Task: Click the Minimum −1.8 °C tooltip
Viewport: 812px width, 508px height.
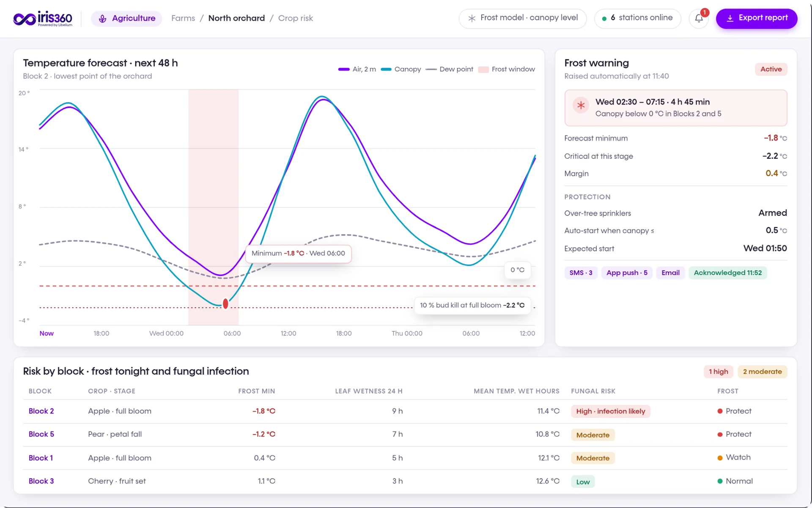Action: point(298,254)
